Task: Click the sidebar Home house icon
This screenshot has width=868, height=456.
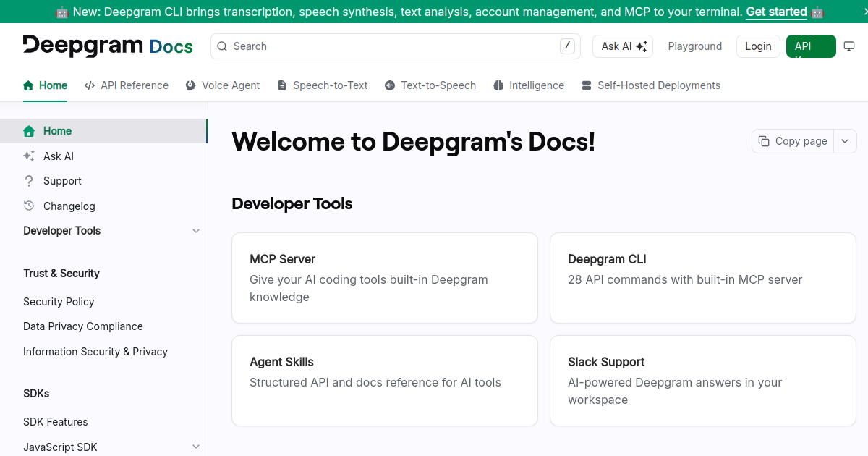Action: pos(29,131)
